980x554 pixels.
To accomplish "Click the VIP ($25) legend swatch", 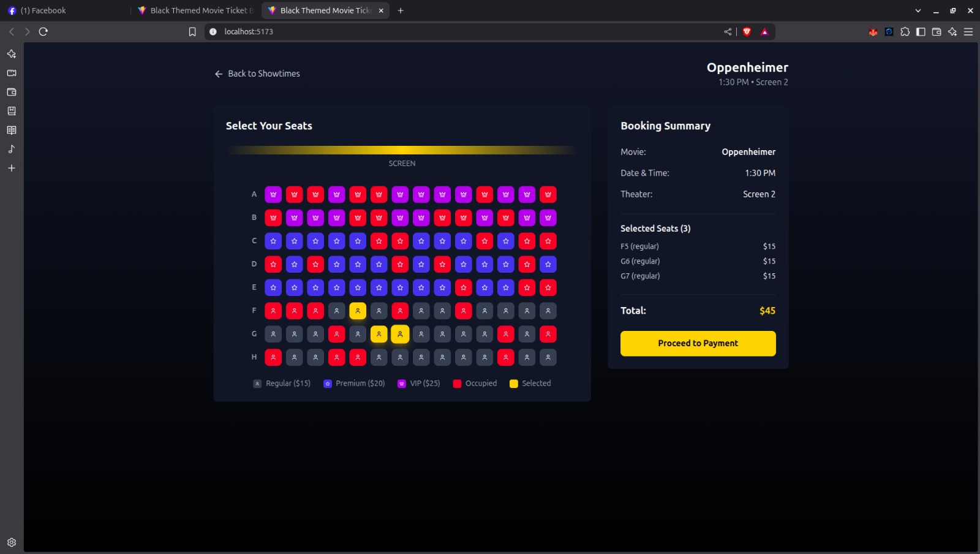I will 402,384.
